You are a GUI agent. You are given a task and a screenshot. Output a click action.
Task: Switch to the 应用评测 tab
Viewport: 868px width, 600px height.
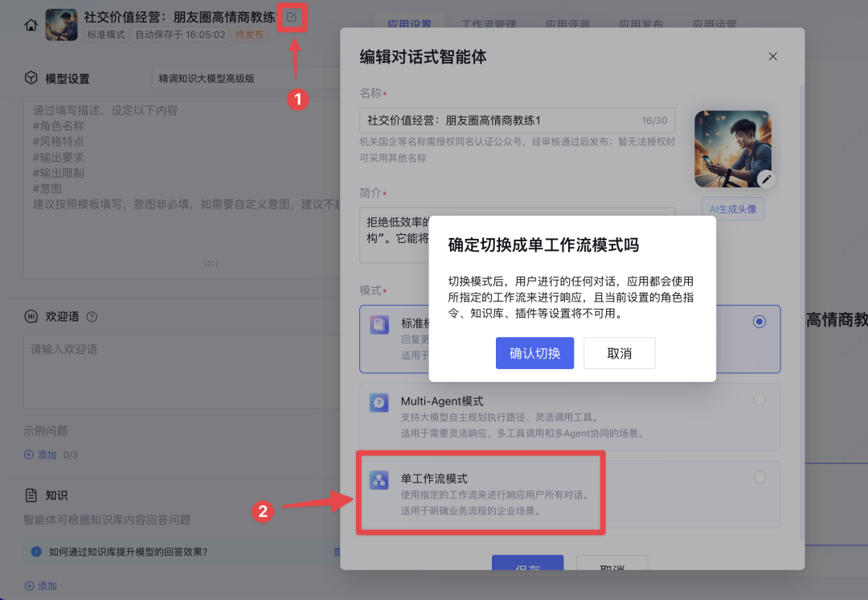coord(567,24)
